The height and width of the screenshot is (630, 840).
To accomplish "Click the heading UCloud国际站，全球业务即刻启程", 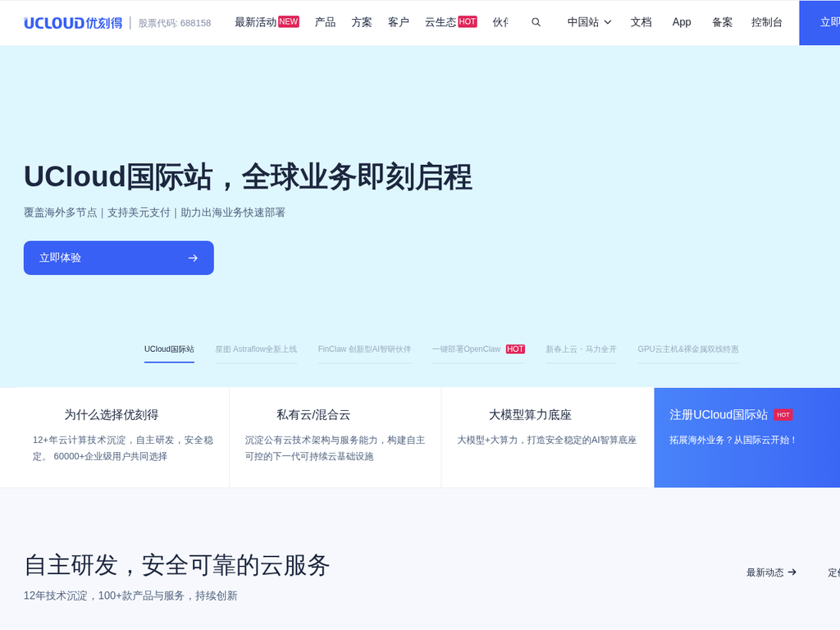I will [248, 177].
